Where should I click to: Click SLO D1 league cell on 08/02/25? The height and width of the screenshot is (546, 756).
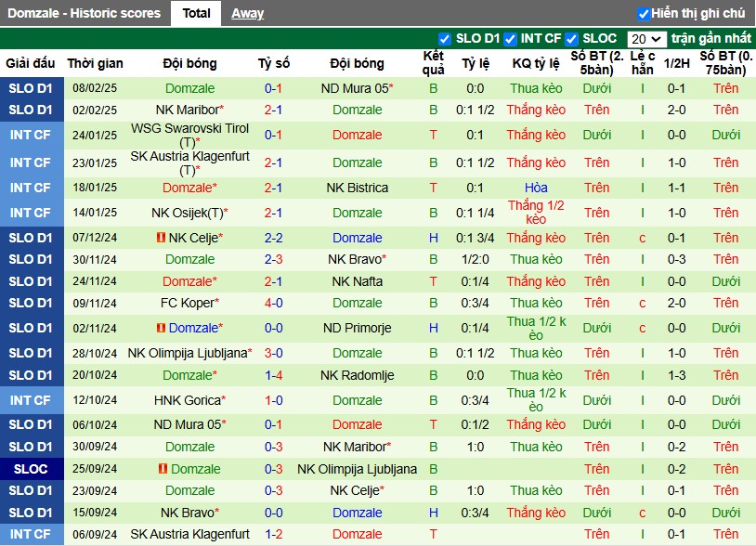point(32,88)
